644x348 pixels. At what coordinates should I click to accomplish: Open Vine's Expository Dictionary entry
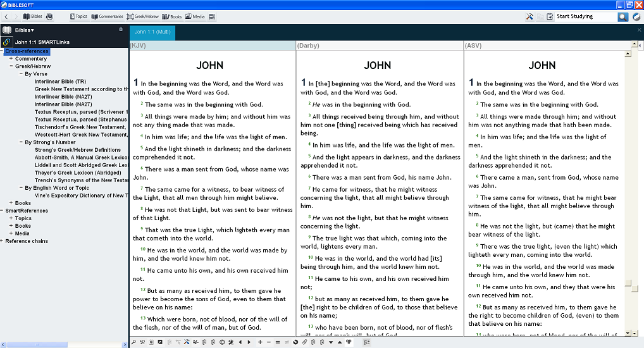pyautogui.click(x=82, y=196)
